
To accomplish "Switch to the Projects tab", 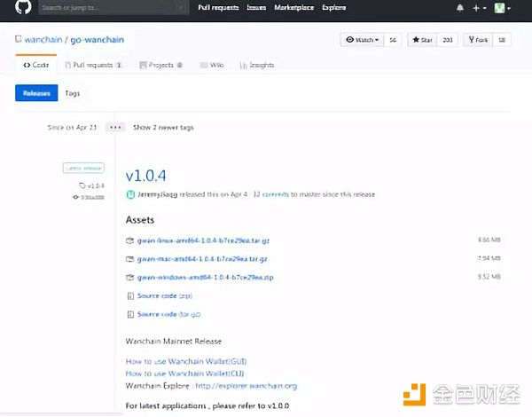I will (161, 65).
